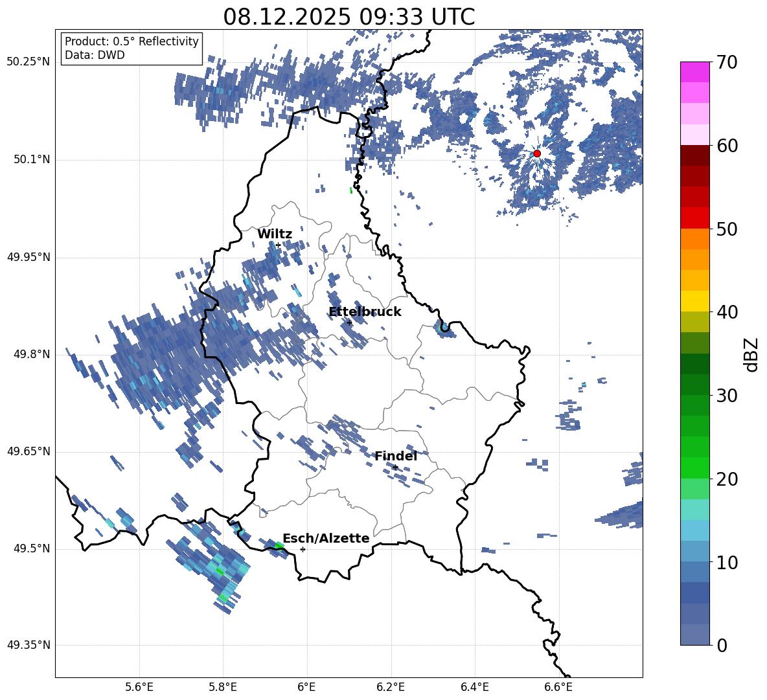Click the dark red 58-60 dBZ band
Viewport: 767px width, 700px height.
tap(694, 155)
